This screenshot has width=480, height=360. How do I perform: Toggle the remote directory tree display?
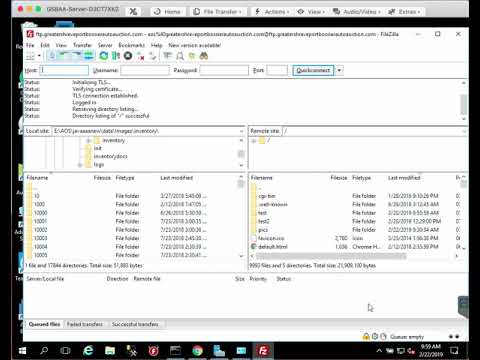pyautogui.click(x=76, y=56)
